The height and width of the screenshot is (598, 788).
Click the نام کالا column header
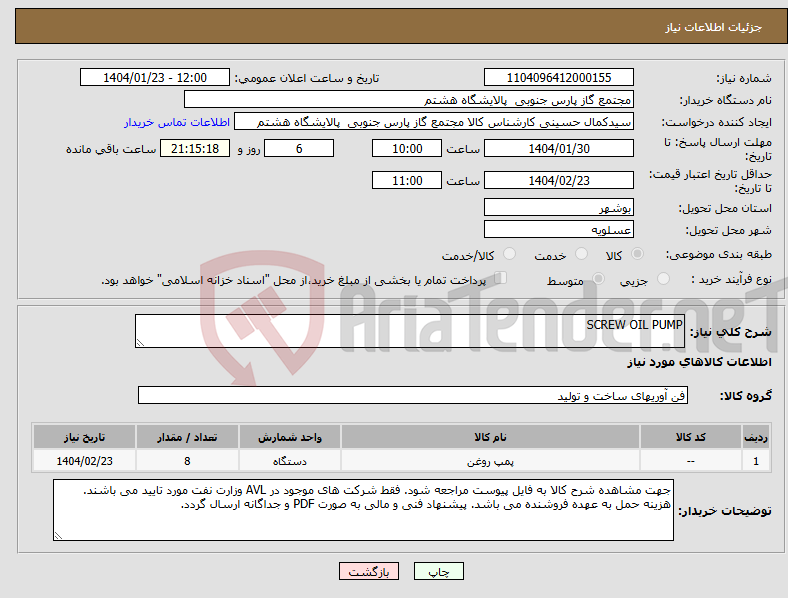coord(490,437)
